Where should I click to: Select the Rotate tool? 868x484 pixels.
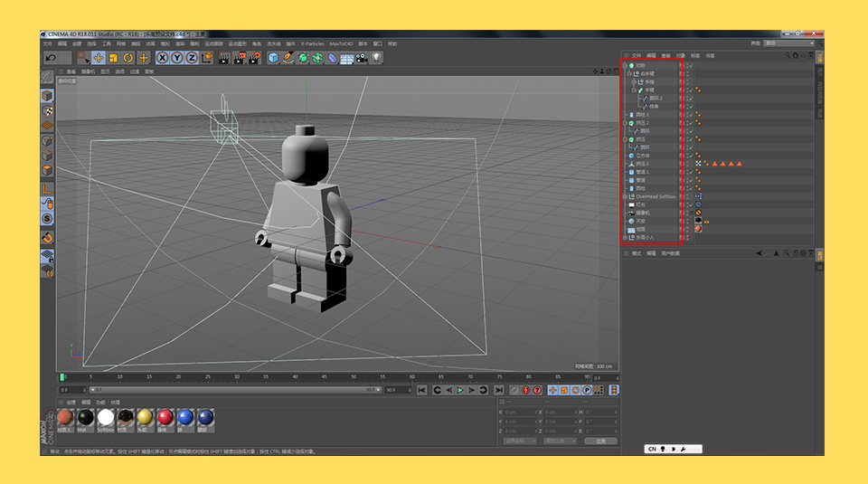click(128, 58)
